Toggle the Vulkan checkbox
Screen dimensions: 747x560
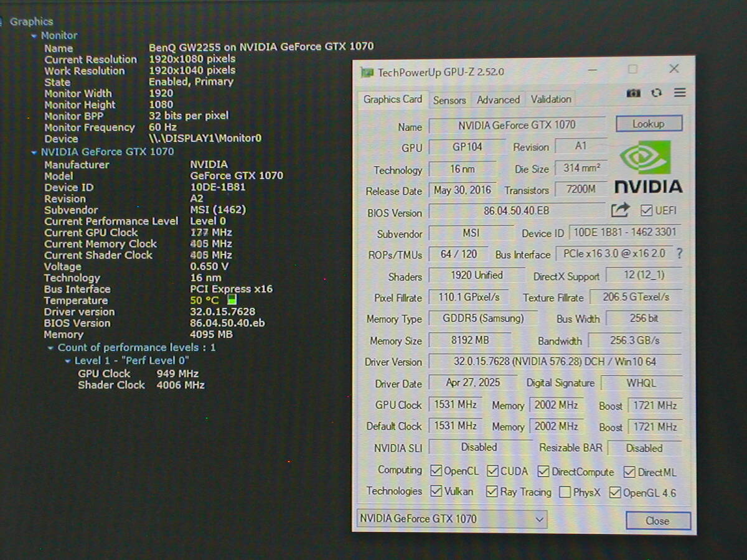(x=436, y=491)
